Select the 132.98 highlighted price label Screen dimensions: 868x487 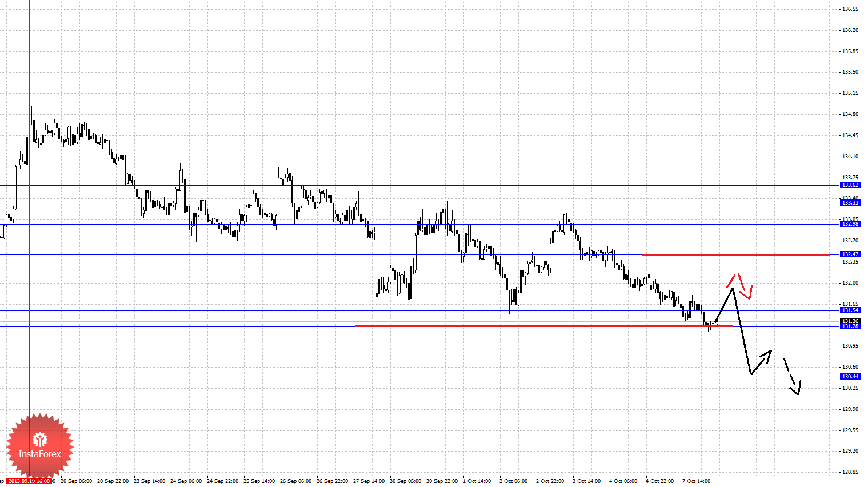point(850,224)
